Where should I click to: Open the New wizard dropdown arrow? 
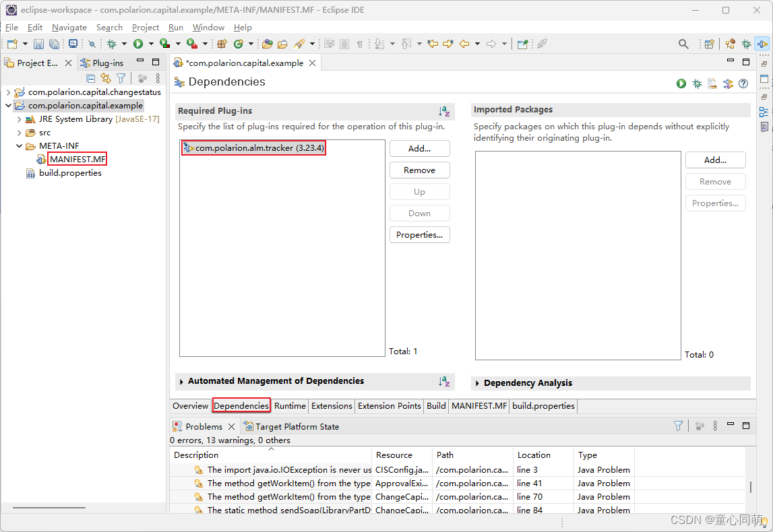25,44
